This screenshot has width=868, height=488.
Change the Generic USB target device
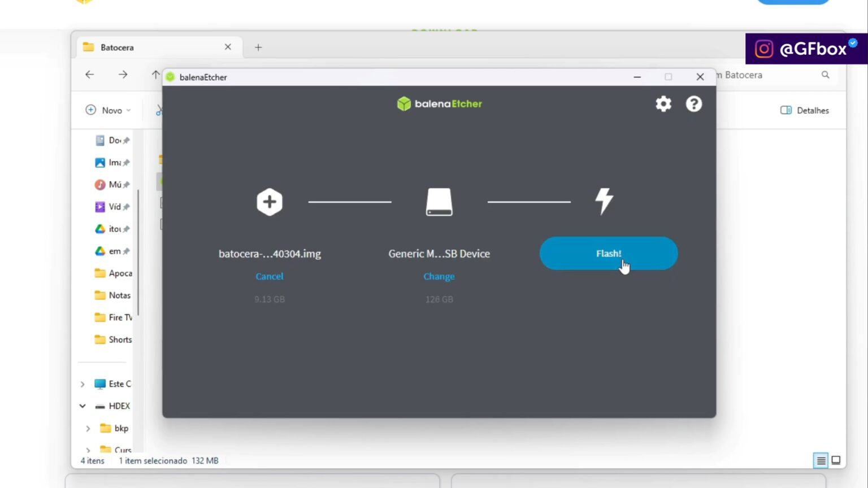[x=439, y=276]
